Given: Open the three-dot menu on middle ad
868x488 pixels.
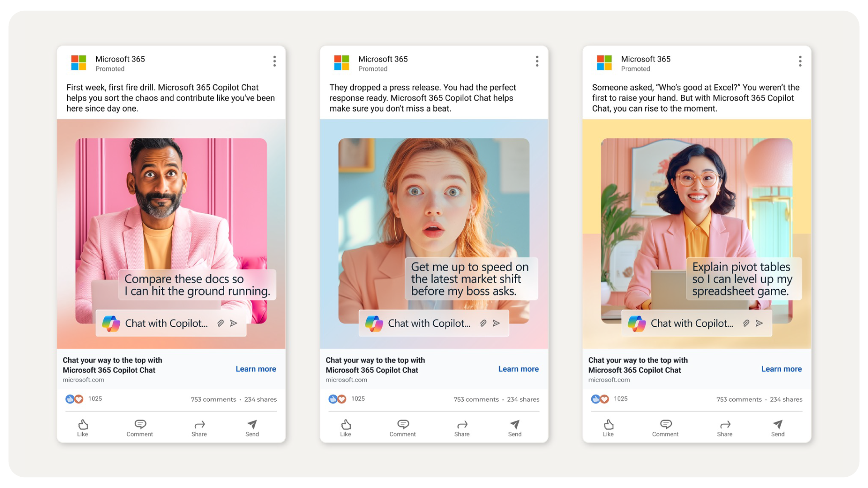Looking at the screenshot, I should coord(537,61).
